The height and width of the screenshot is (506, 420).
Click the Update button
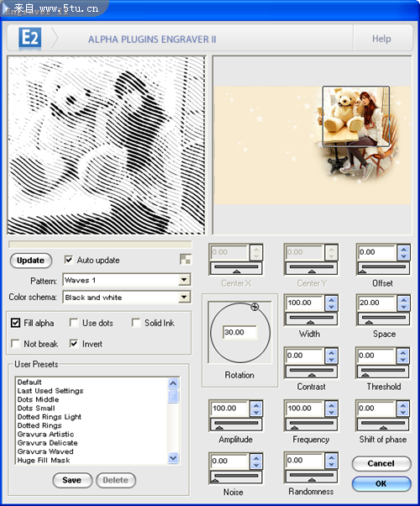coord(30,261)
